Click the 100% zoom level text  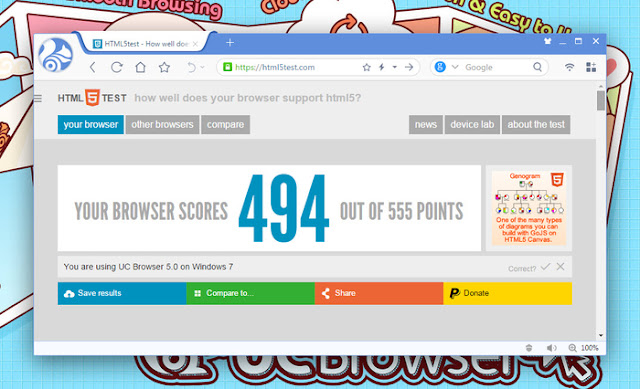coord(589,348)
